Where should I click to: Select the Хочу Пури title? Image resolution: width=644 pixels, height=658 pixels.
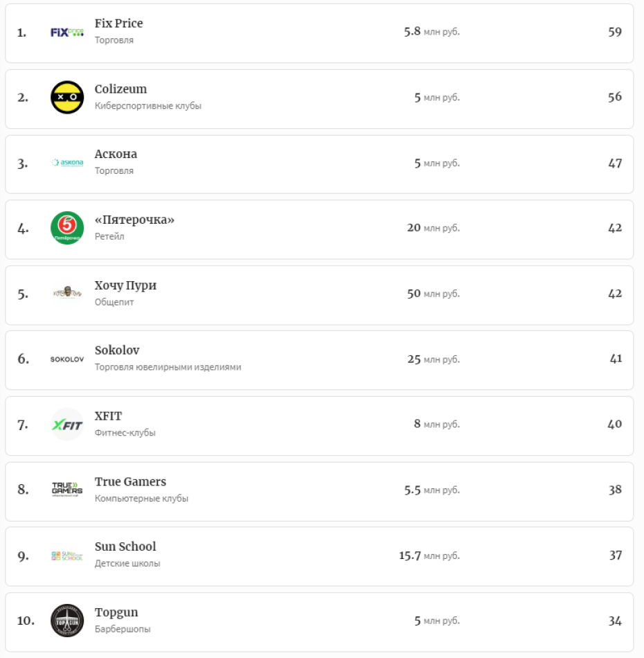pos(125,285)
